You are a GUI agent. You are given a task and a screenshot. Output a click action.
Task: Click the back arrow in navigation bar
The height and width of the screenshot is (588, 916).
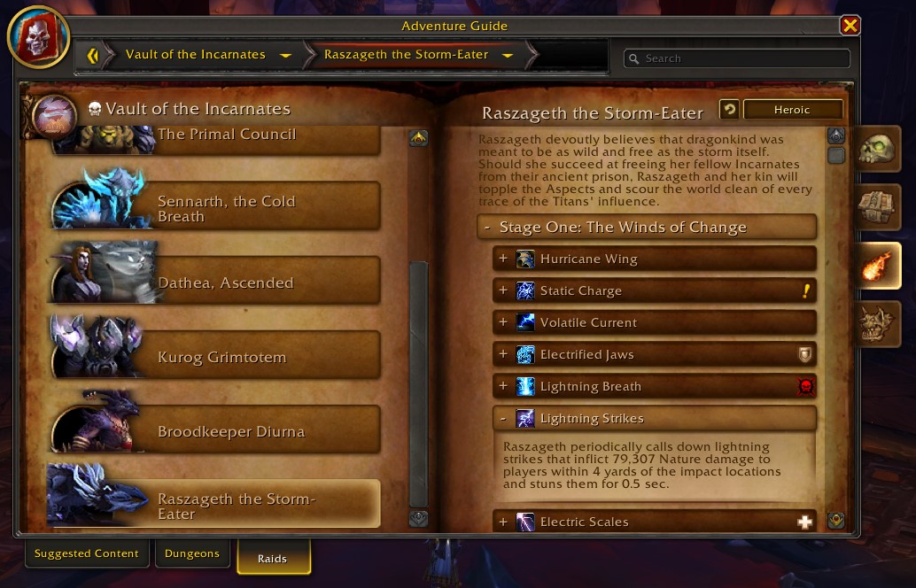pyautogui.click(x=93, y=56)
